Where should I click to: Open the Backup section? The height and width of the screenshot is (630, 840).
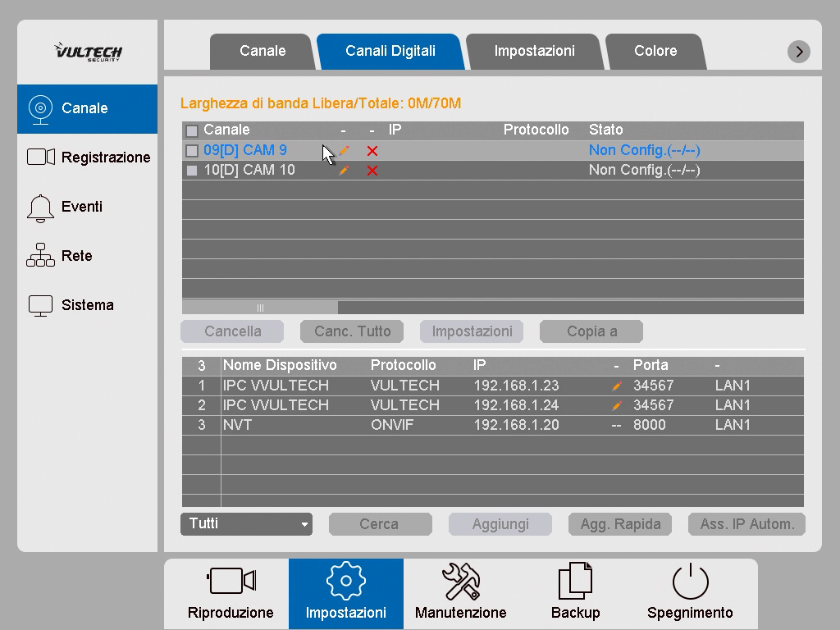click(575, 592)
